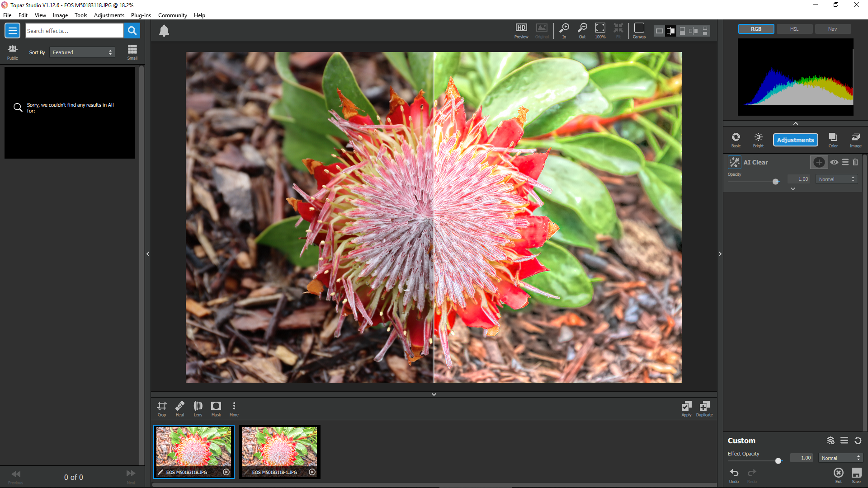This screenshot has width=868, height=488.
Task: Open the Plug-ins menu
Action: coord(141,15)
